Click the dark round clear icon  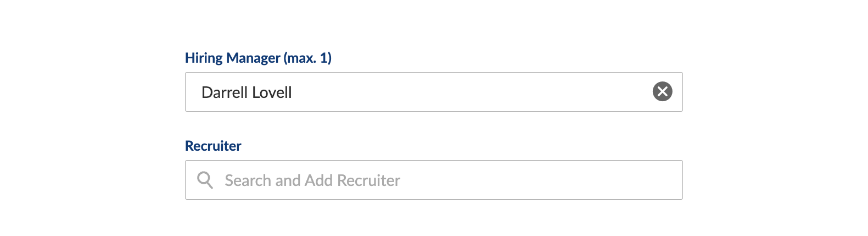point(662,91)
